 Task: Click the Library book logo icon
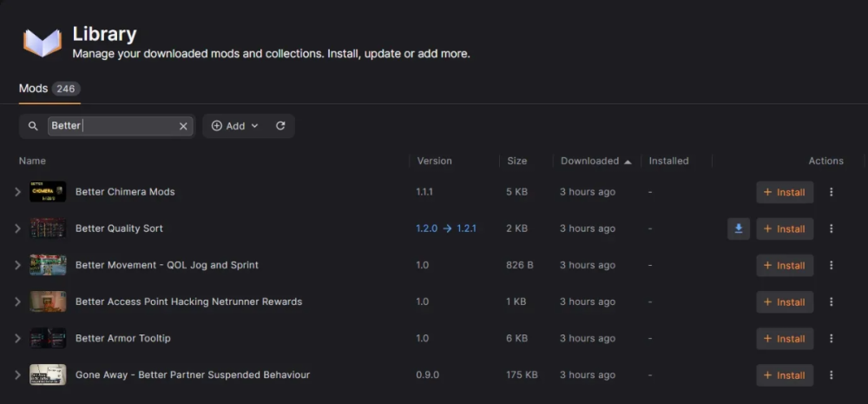(42, 43)
